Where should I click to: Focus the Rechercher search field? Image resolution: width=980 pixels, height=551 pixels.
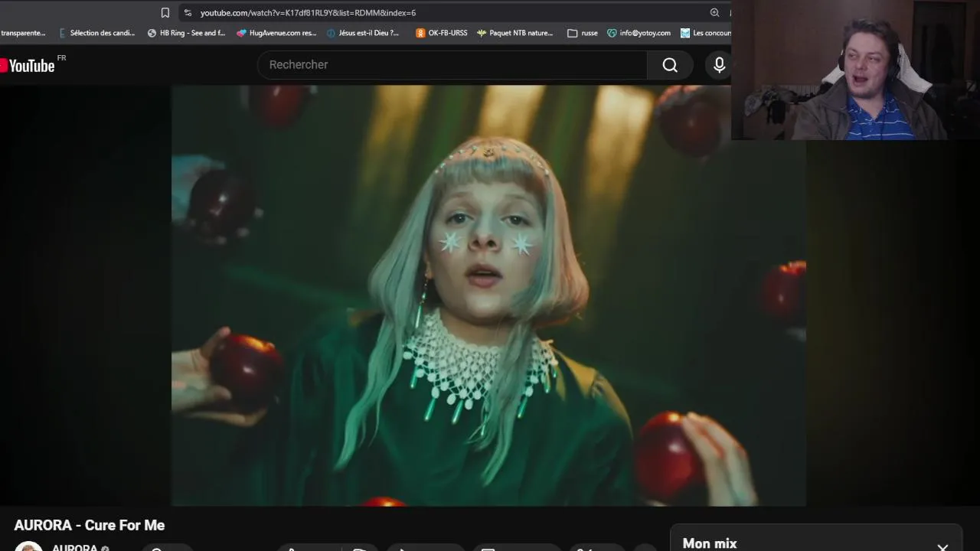(x=452, y=65)
